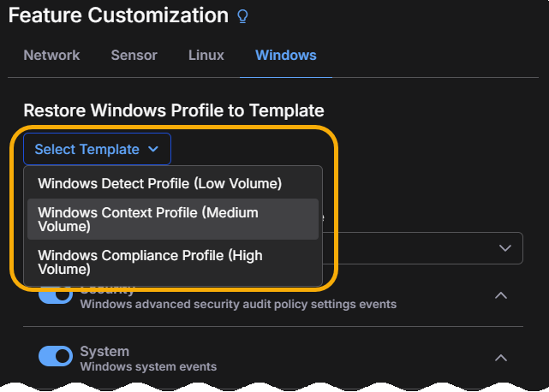Click the System section label
Image resolution: width=549 pixels, height=392 pixels.
point(104,351)
